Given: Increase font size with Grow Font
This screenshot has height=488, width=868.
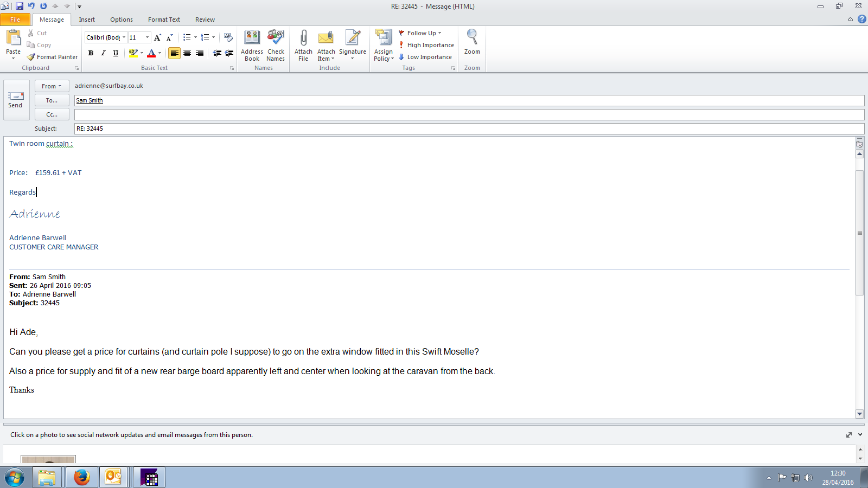Looking at the screenshot, I should (158, 37).
